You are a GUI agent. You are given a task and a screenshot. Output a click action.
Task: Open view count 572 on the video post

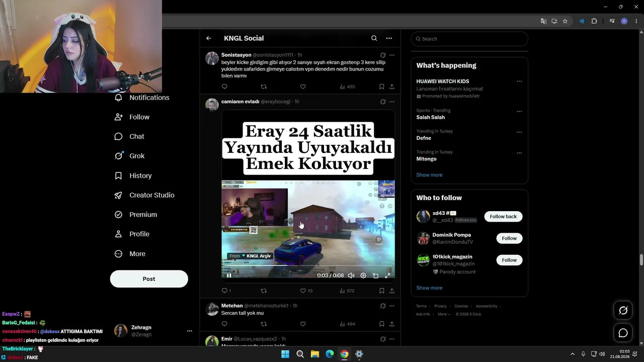click(x=347, y=291)
